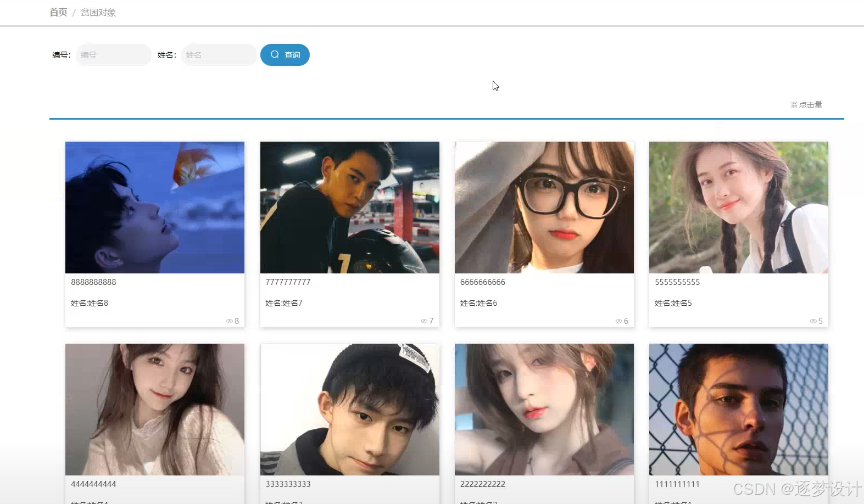Click the number text 5555555555
Screen dimensions: 864x504
pos(677,282)
